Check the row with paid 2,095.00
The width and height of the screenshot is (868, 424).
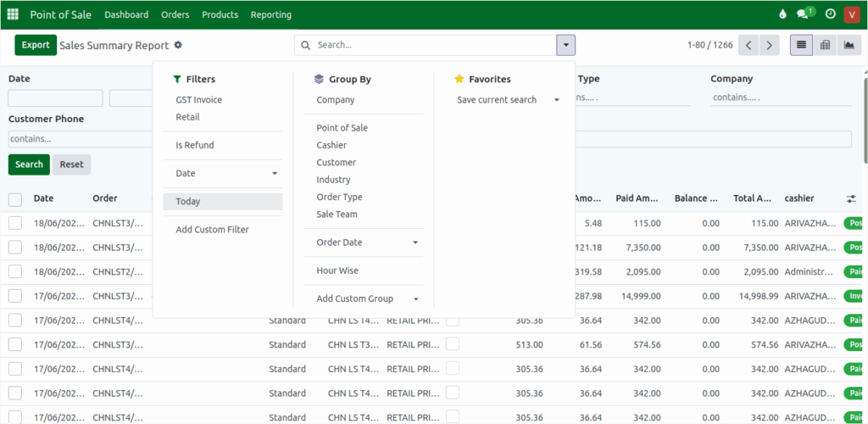15,271
